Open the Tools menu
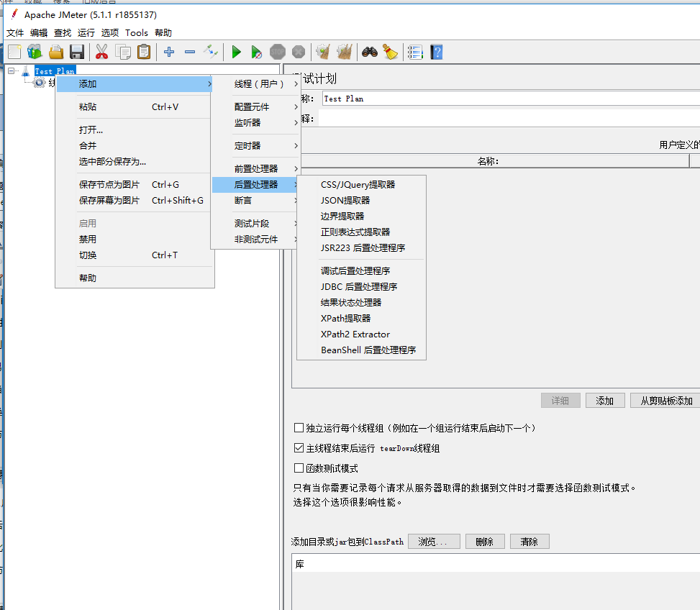This screenshot has height=610, width=700. tap(137, 32)
